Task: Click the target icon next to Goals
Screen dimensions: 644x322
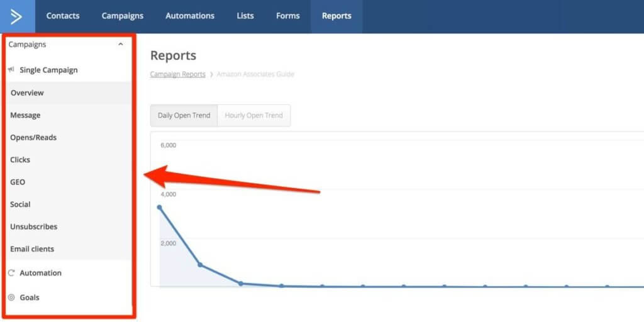Action: click(11, 297)
